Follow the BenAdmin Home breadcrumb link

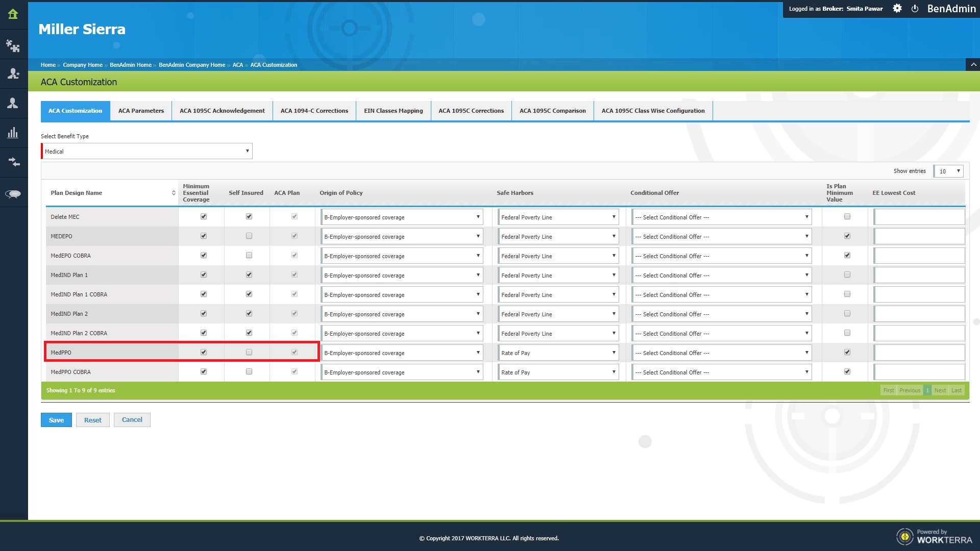point(131,65)
